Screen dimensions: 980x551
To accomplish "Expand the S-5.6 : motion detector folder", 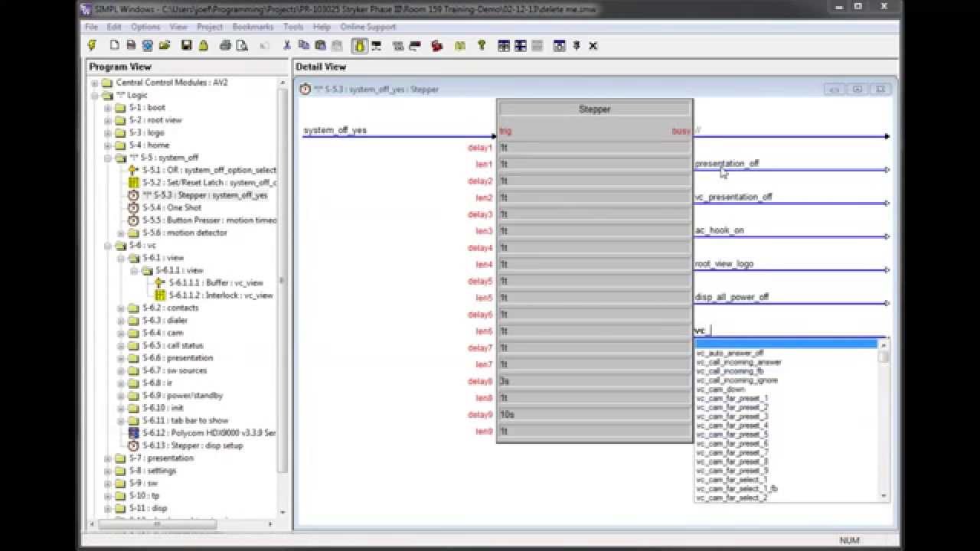I will point(121,233).
